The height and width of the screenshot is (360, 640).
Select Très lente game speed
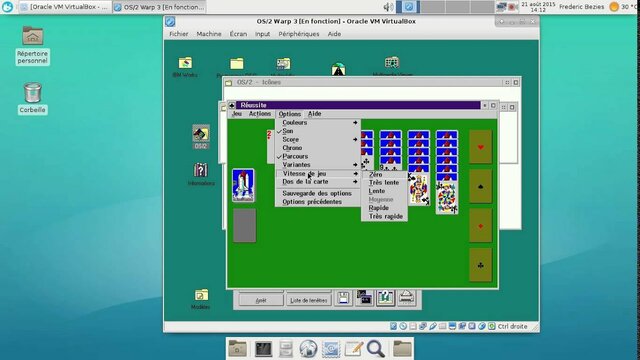(384, 183)
